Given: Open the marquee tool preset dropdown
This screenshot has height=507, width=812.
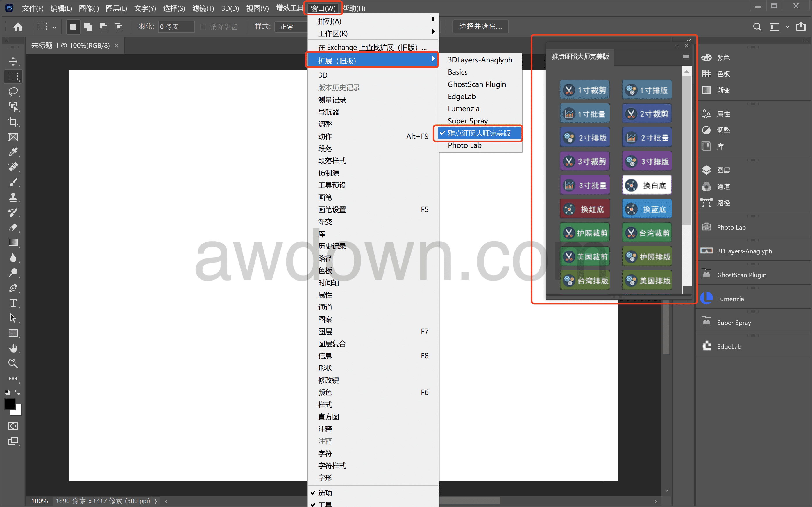Looking at the screenshot, I should (54, 27).
